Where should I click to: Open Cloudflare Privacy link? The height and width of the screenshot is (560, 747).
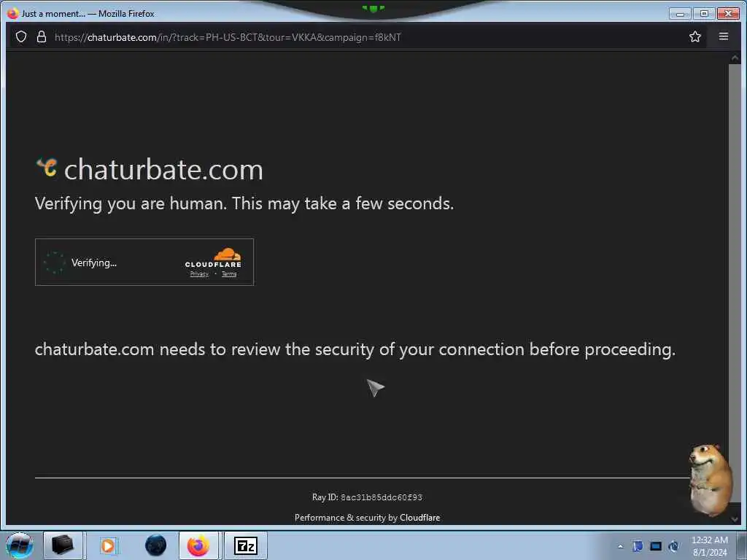199,274
